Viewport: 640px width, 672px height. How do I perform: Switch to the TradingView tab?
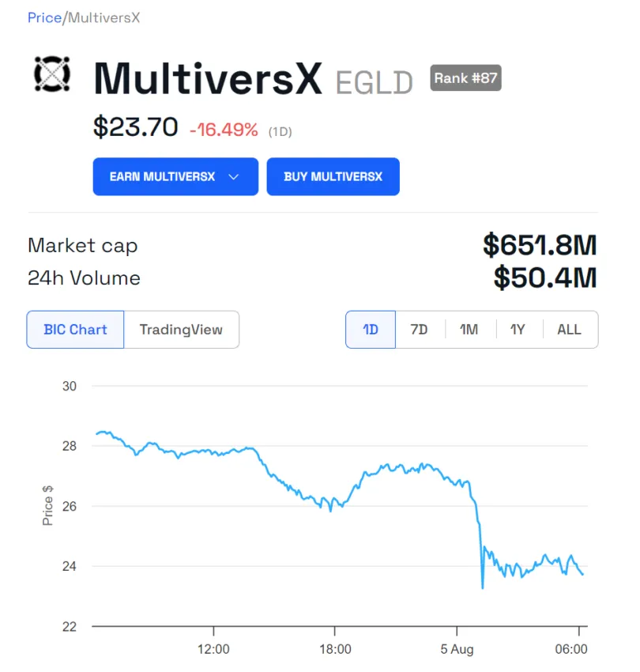(182, 329)
